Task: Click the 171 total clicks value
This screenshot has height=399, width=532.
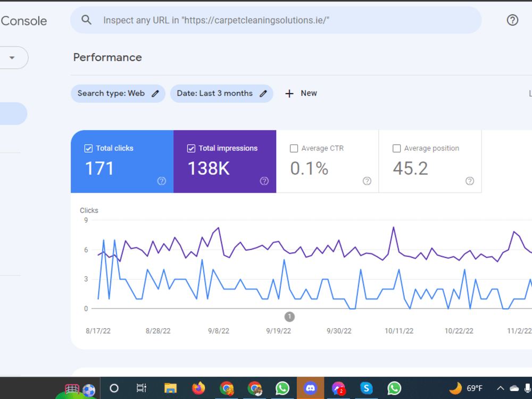Action: pos(99,168)
